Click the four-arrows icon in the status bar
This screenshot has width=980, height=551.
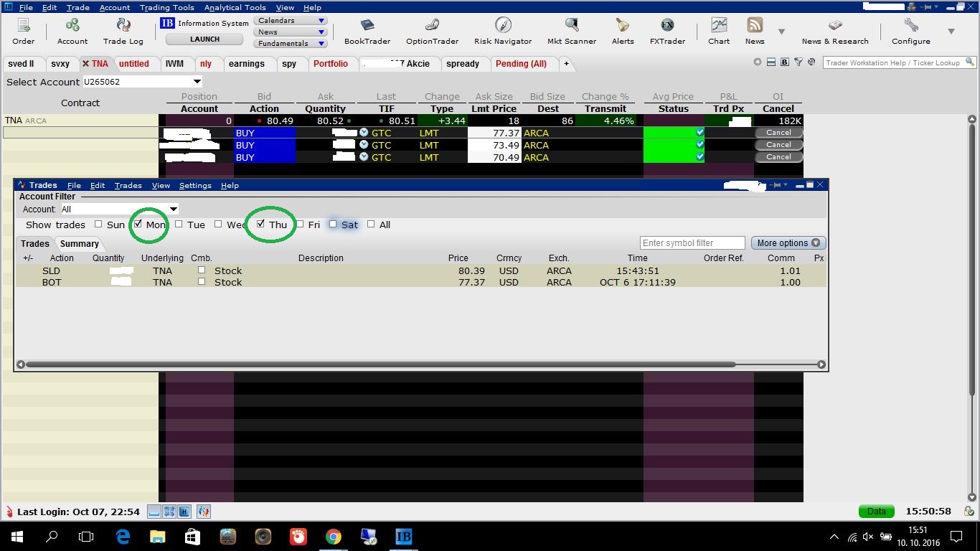click(169, 512)
